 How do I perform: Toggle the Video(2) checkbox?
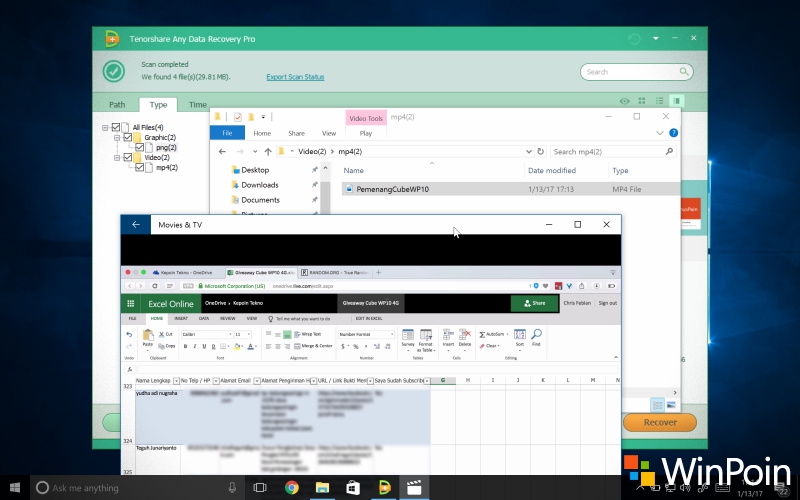[128, 157]
